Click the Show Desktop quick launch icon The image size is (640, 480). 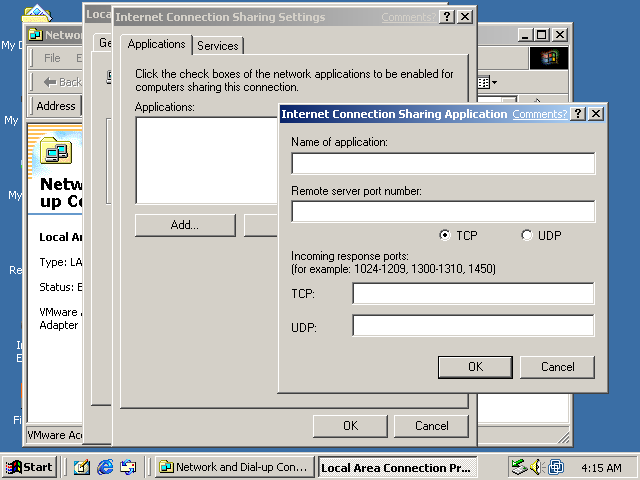pos(82,467)
